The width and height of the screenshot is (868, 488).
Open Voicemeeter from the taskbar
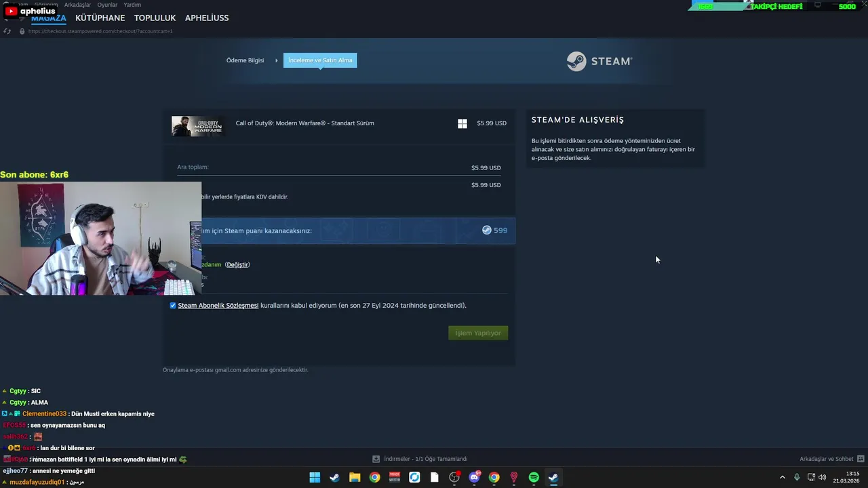pos(395,477)
